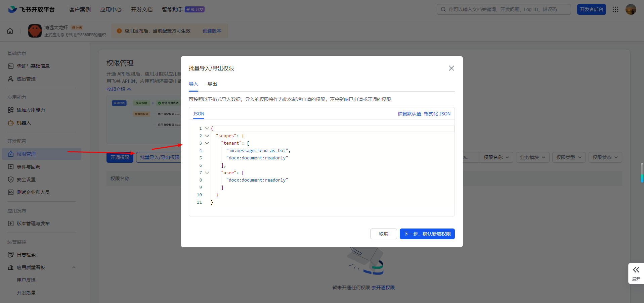The image size is (644, 303).
Task: Click the home icon above the sidebar
Action: click(10, 31)
